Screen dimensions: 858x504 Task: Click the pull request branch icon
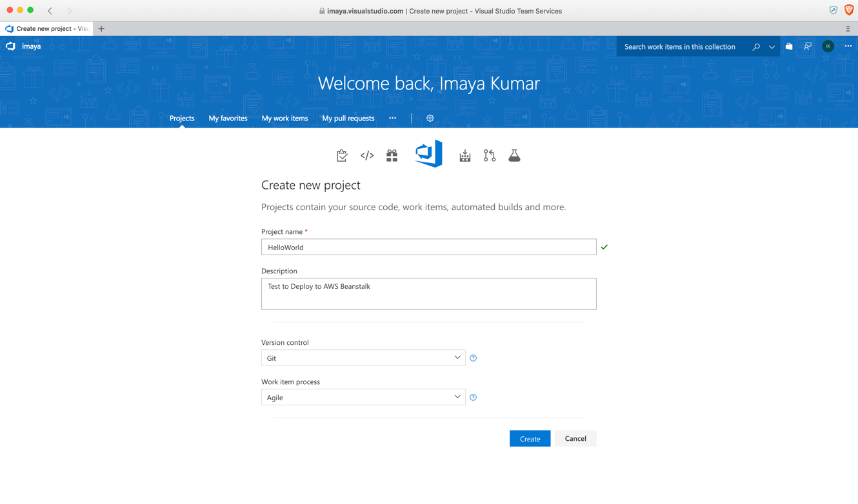(490, 155)
